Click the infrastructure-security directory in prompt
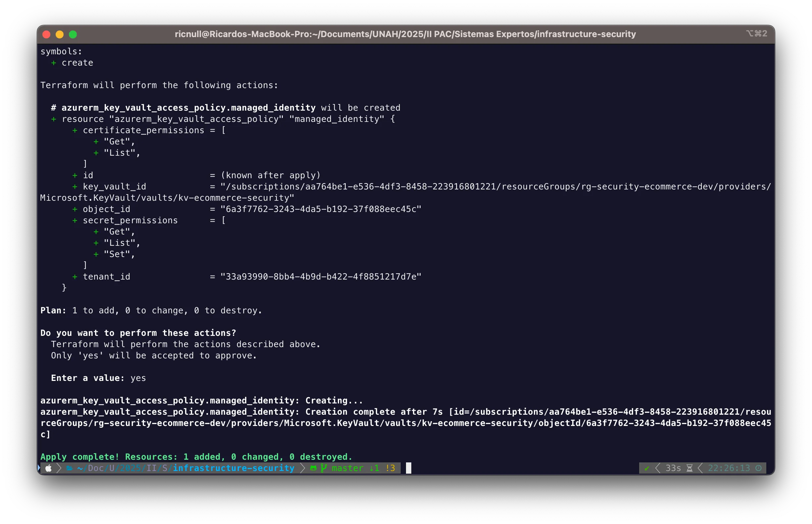The image size is (812, 524). [x=233, y=468]
